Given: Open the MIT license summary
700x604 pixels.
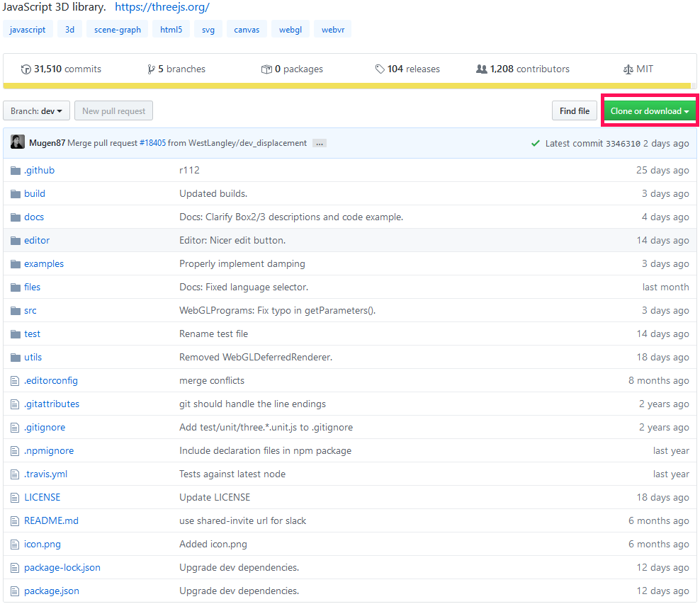Looking at the screenshot, I should click(638, 69).
